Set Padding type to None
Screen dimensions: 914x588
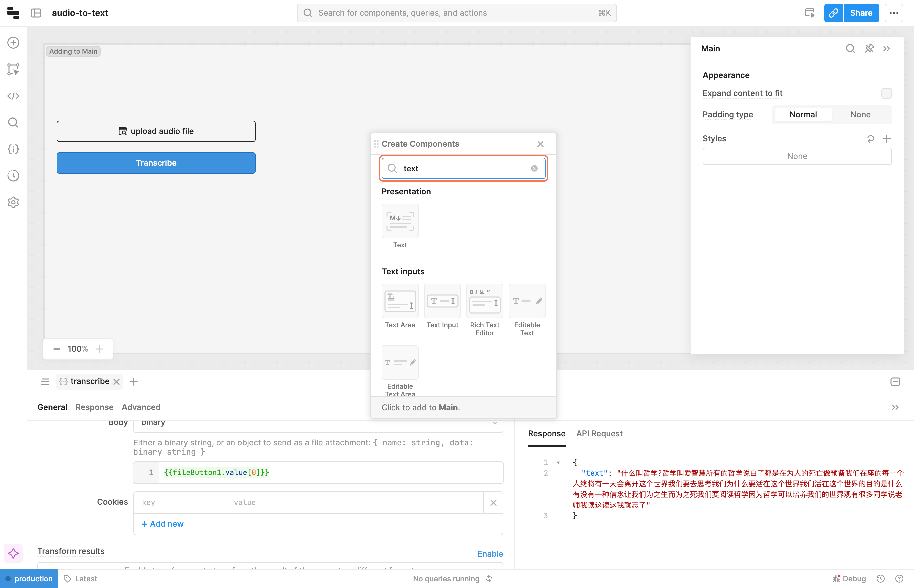860,115
